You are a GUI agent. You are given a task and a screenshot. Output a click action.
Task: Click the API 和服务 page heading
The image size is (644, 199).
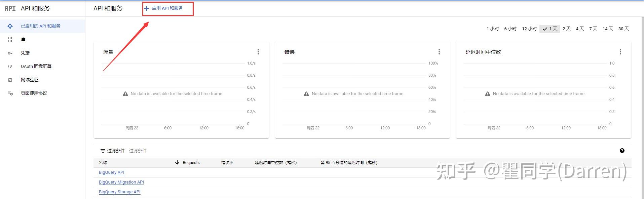pos(108,8)
